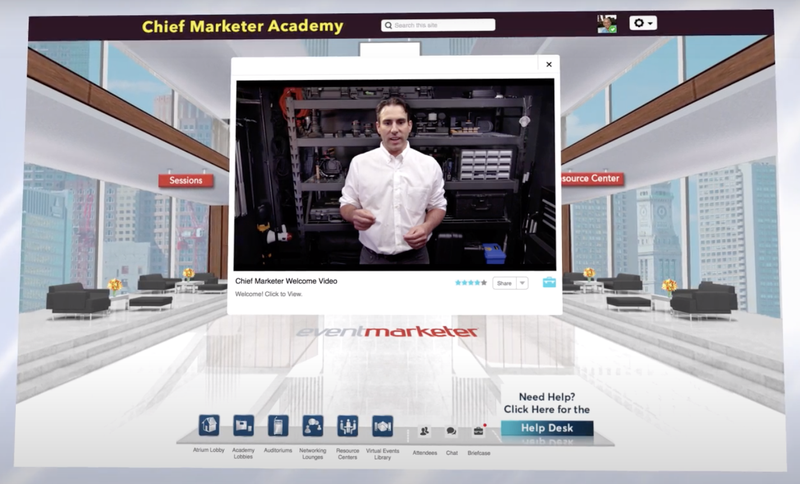Expand the Share dropdown arrow
The height and width of the screenshot is (484, 800).
(x=522, y=283)
